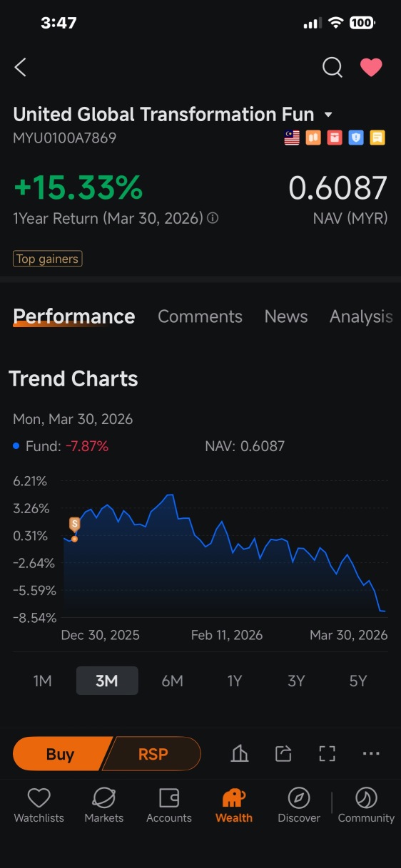Tap the Trend Charts heading
Viewport: 401px width, 868px height.
tap(73, 378)
